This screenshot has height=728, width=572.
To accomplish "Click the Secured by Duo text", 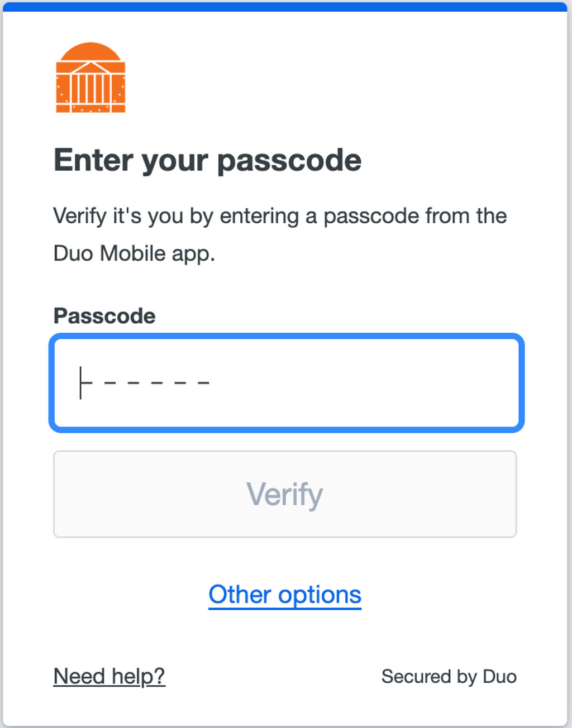I will click(449, 677).
